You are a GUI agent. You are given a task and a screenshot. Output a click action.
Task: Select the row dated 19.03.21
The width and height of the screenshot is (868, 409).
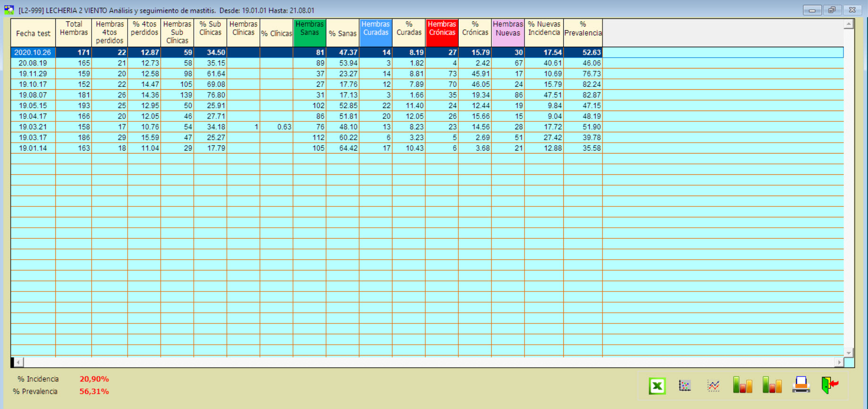[x=33, y=127]
